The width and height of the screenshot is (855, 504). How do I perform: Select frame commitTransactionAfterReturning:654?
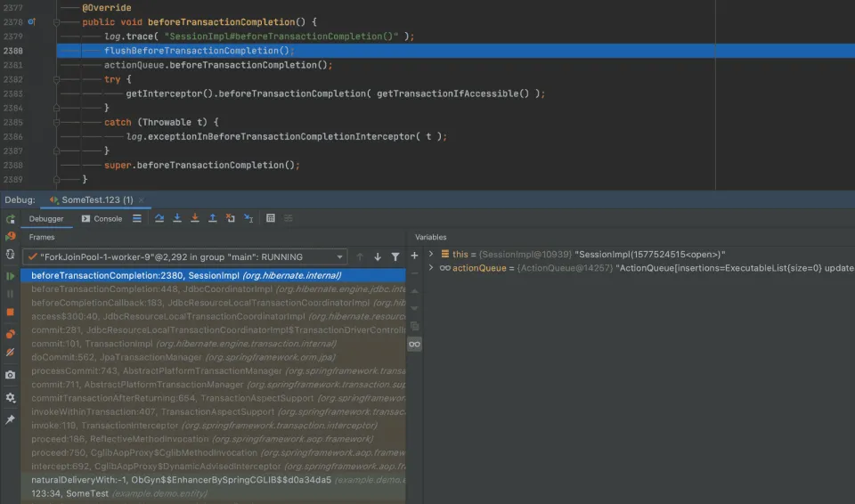coord(213,398)
